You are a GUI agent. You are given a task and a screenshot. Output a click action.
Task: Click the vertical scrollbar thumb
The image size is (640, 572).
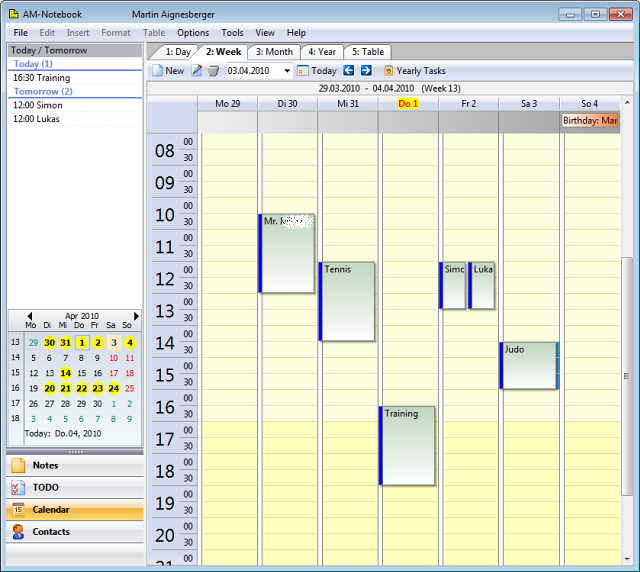[627, 376]
